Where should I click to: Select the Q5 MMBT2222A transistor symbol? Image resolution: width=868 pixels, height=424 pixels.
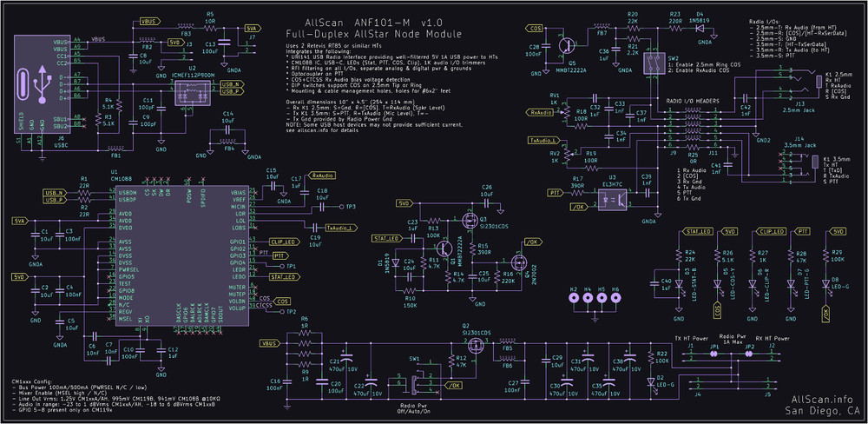569,46
